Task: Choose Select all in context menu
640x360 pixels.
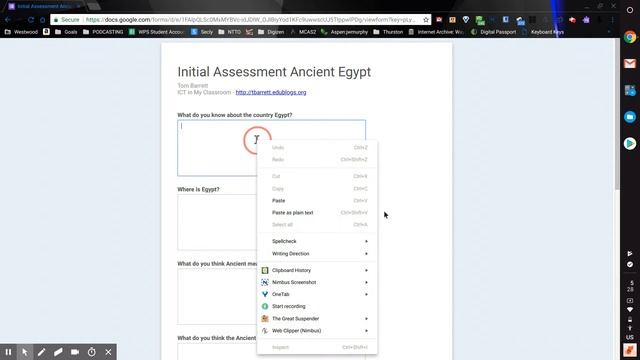Action: tap(317, 224)
